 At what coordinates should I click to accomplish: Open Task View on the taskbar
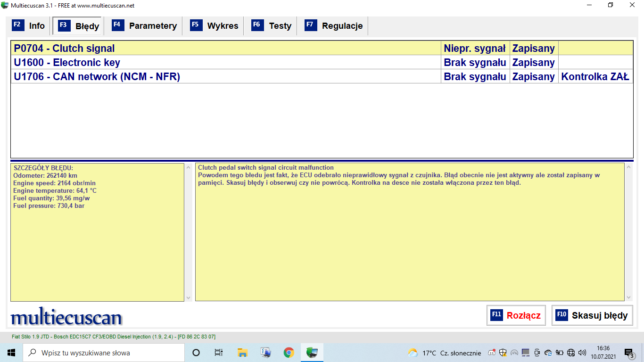tap(219, 353)
